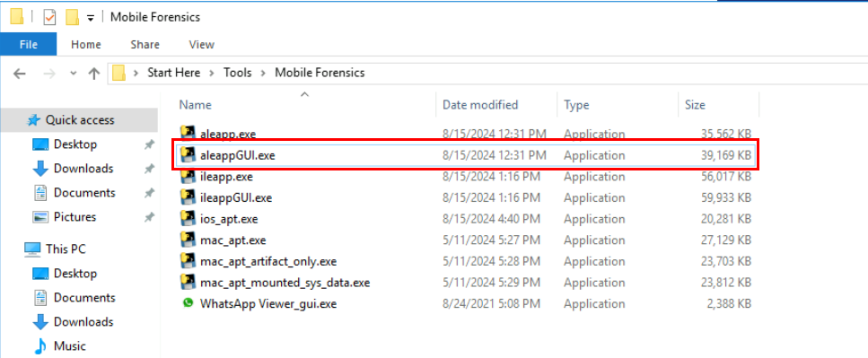Click the pin icon next to Downloads
This screenshot has height=358, width=868.
click(149, 169)
